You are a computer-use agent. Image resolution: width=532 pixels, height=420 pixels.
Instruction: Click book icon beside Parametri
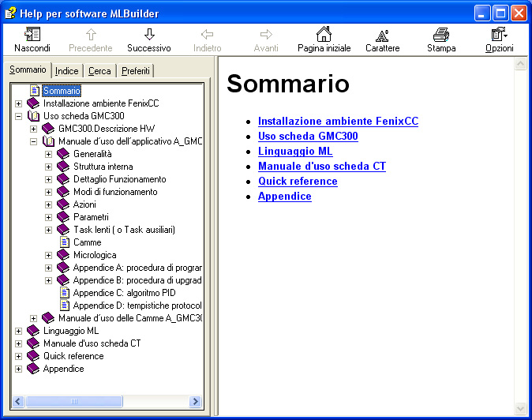pos(63,217)
